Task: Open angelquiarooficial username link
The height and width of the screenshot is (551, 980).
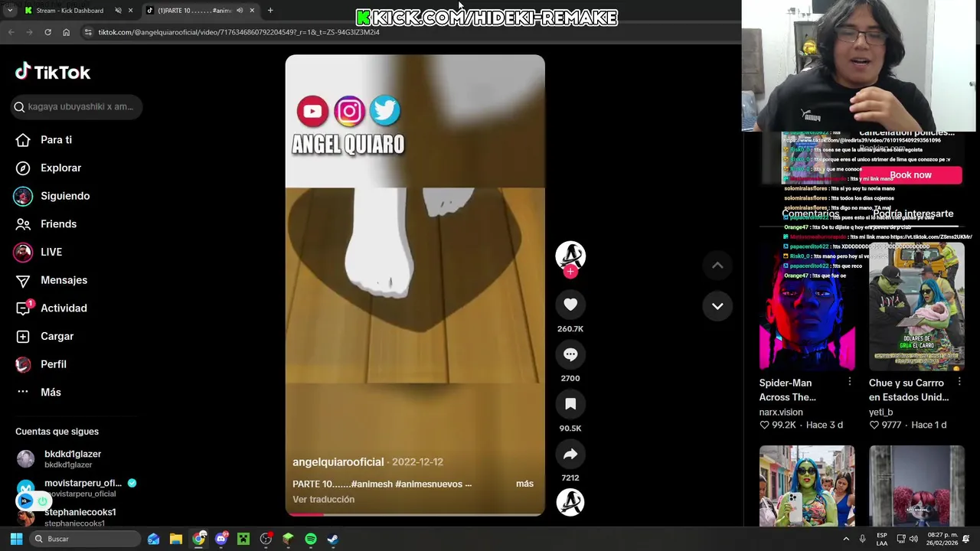Action: coord(338,462)
